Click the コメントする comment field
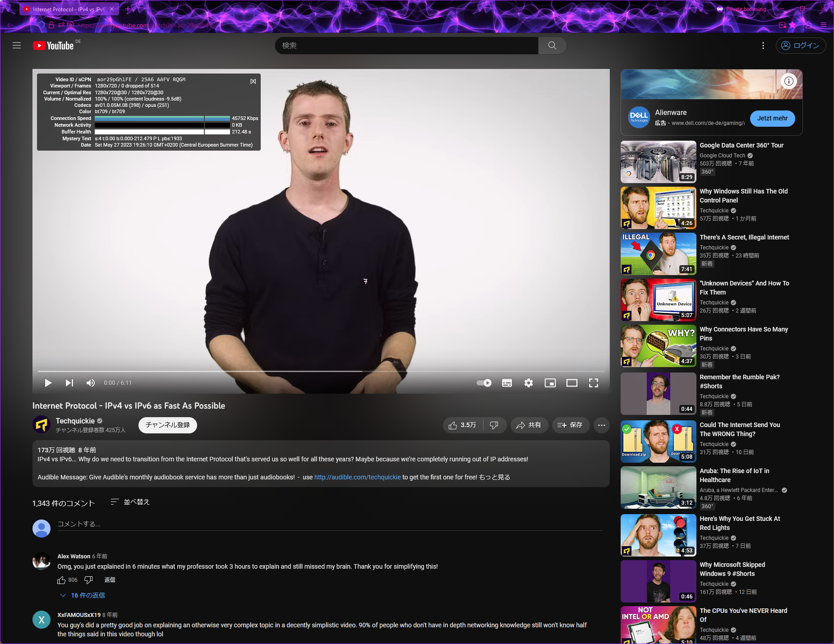The image size is (834, 644). (x=330, y=524)
